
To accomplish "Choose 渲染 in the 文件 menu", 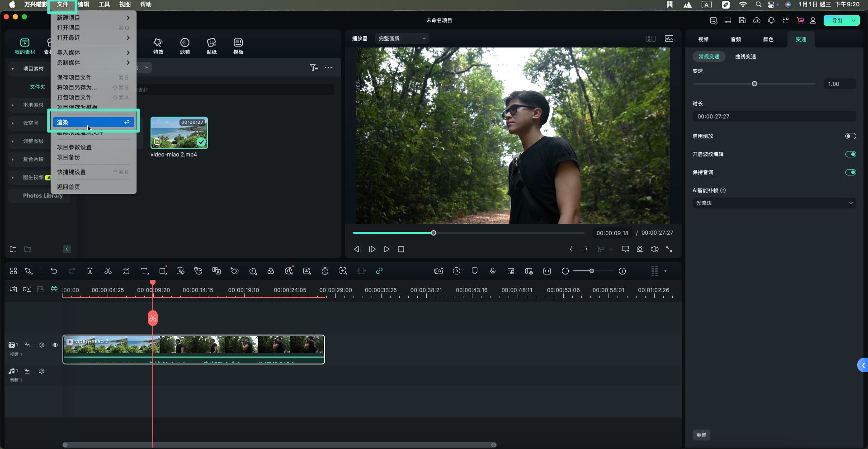I will pos(93,122).
